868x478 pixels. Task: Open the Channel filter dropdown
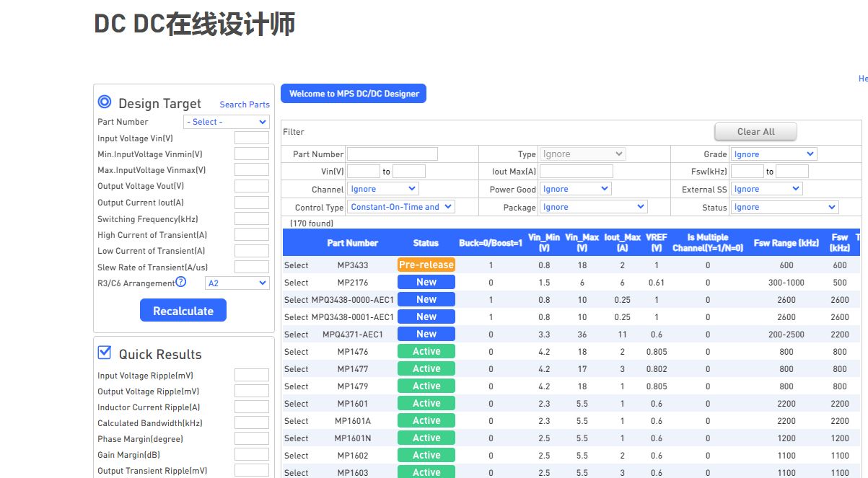point(382,189)
